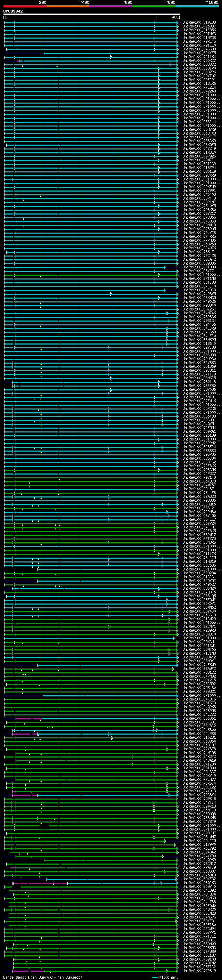
Task: Select hit UniRef100_C8V4Q0
Action: (x=199, y=516)
